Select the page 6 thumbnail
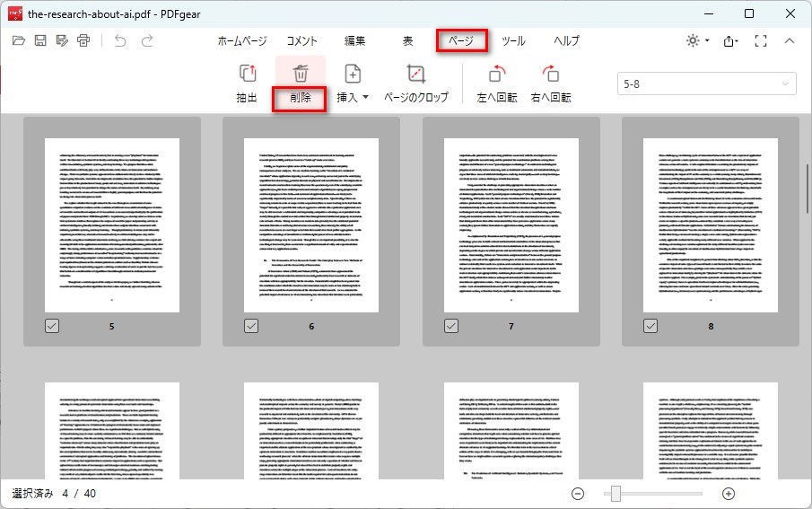This screenshot has width=812, height=509. [311, 225]
